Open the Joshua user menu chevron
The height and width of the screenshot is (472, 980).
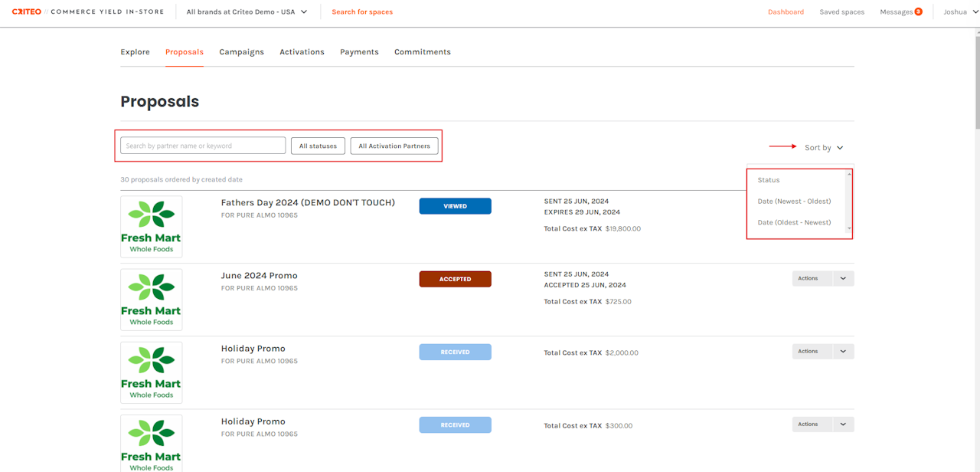point(974,12)
